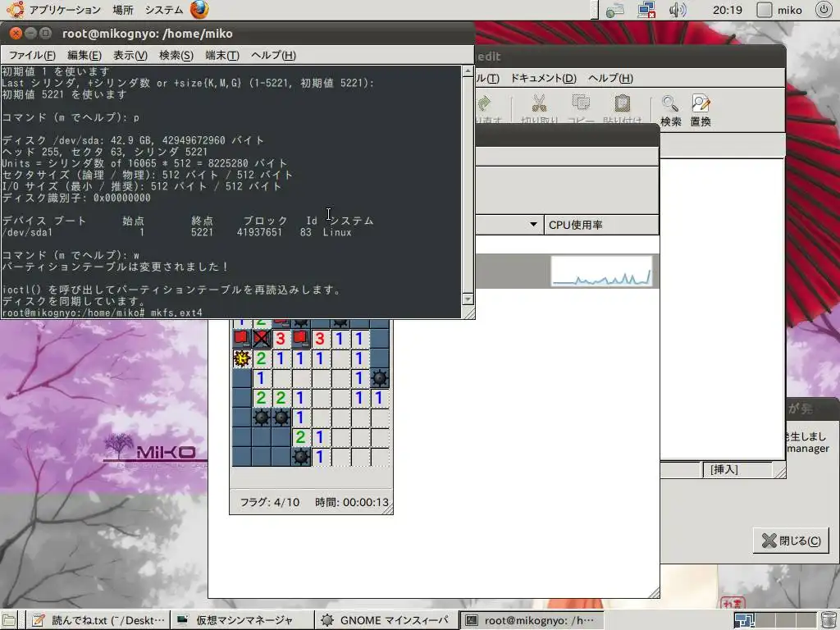
Task: Click the show desktop icon in bottom panel
Action: pos(9,620)
